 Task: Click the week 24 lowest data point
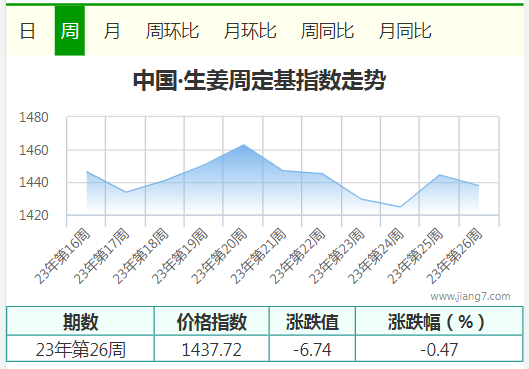pyautogui.click(x=400, y=207)
